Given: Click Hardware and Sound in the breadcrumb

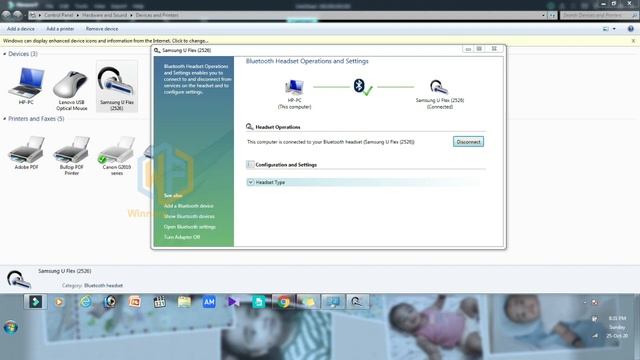Looking at the screenshot, I should 104,15.
